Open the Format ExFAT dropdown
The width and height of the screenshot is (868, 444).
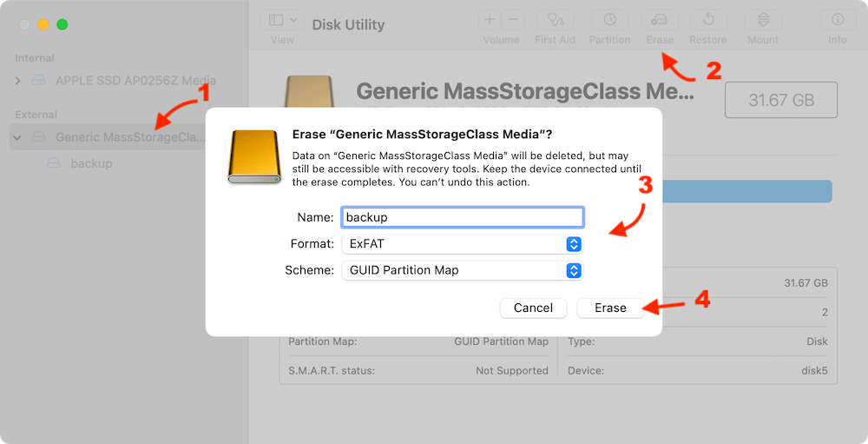click(463, 244)
